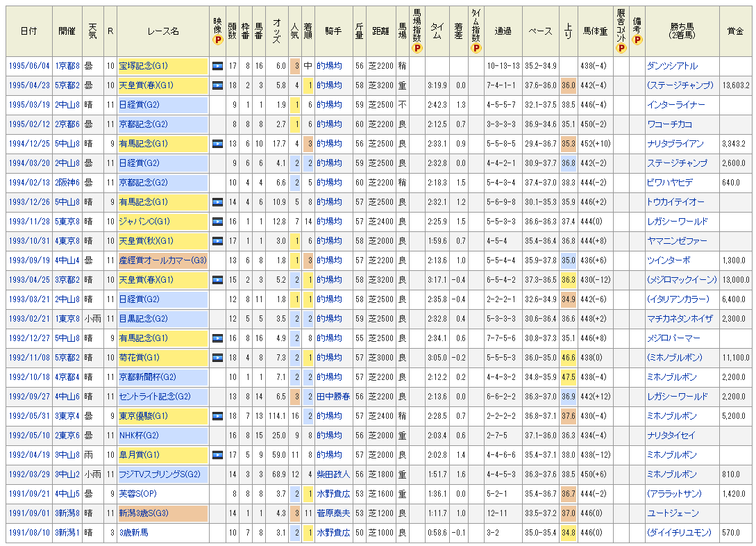The height and width of the screenshot is (546, 756).
Task: Open the 3歳新馬 race link
Action: pyautogui.click(x=133, y=533)
